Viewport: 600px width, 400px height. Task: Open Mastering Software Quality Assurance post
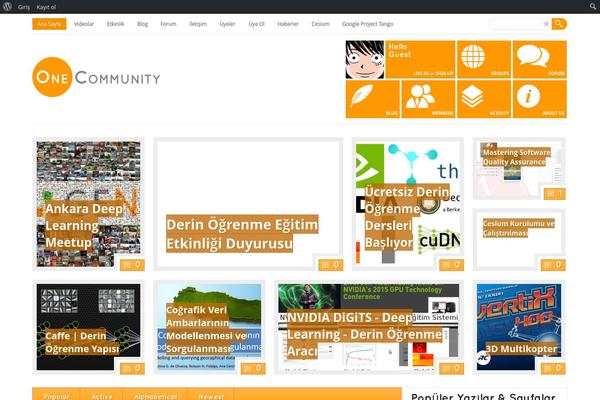(x=516, y=157)
